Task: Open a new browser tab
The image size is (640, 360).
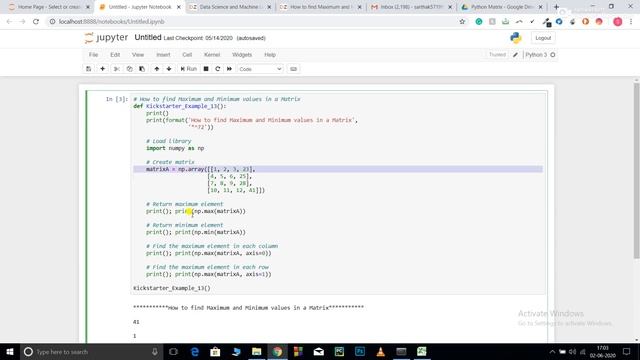Action: [556, 7]
